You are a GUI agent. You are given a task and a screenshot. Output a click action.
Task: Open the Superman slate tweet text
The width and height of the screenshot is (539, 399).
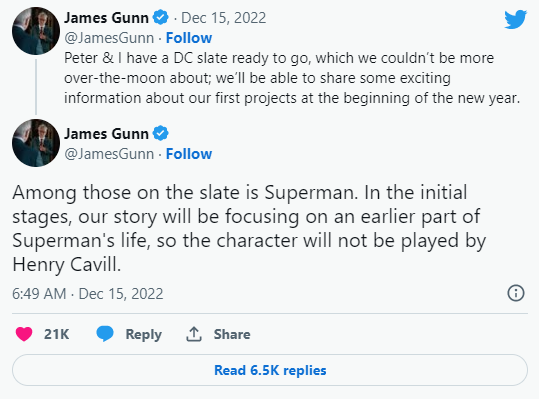click(x=249, y=228)
